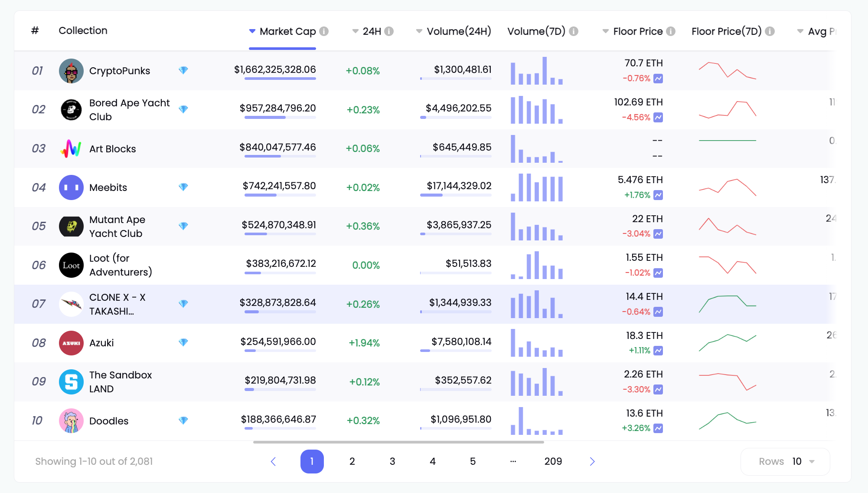Screen dimensions: 868x493
Task: Click Meebits verified diamond badge
Action: pyautogui.click(x=183, y=187)
